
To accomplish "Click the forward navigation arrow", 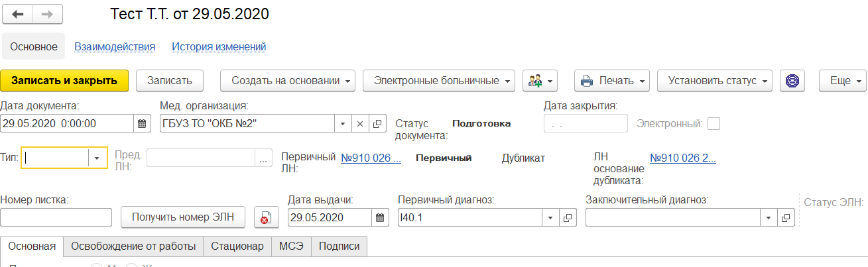I will [48, 14].
